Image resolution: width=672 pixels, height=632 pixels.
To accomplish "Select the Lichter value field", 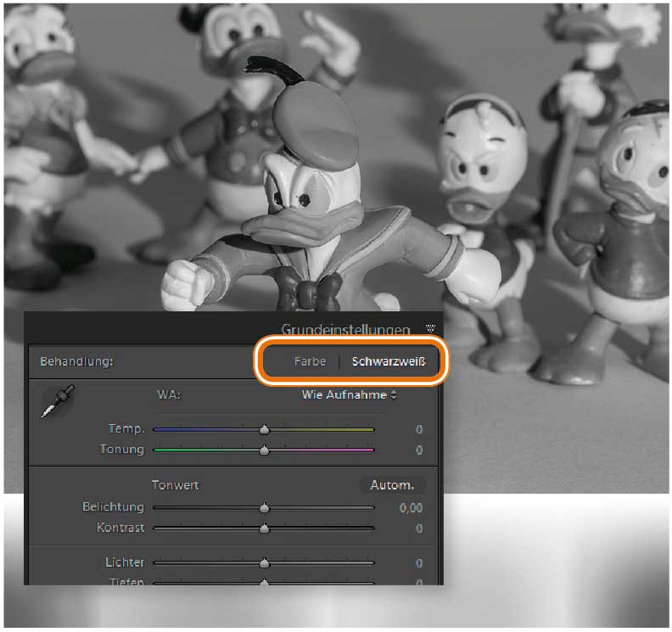I will point(418,563).
